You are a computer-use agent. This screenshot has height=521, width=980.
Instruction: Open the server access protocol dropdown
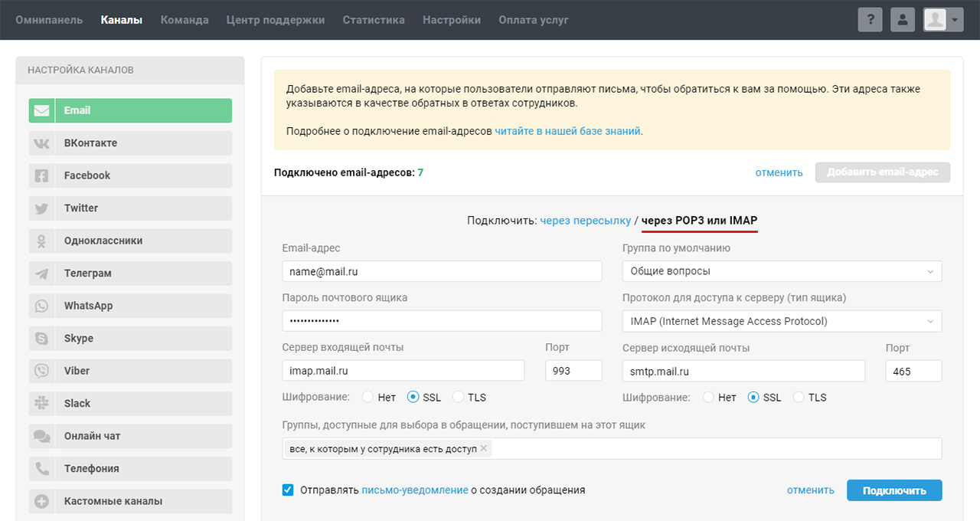pyautogui.click(x=782, y=321)
